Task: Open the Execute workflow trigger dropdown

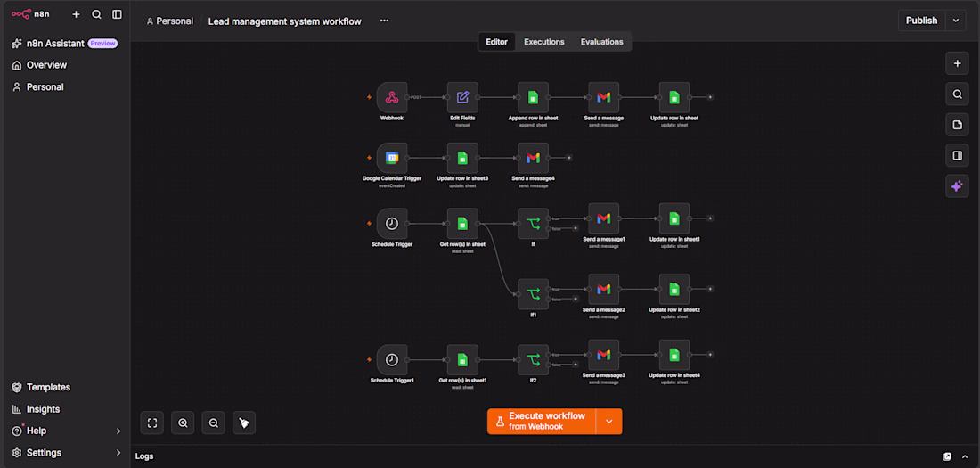Action: coord(608,422)
